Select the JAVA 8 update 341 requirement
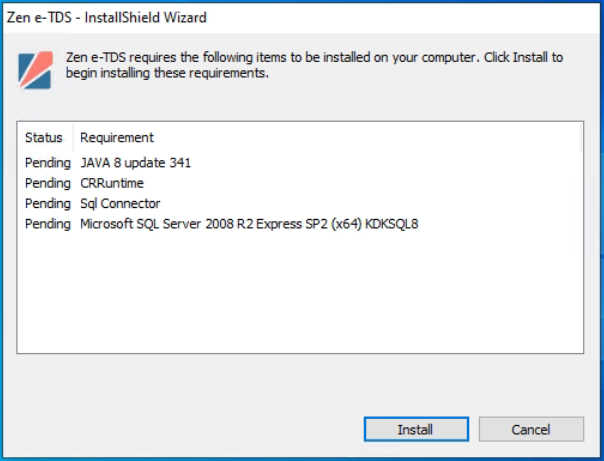Image resolution: width=604 pixels, height=461 pixels. (x=136, y=163)
